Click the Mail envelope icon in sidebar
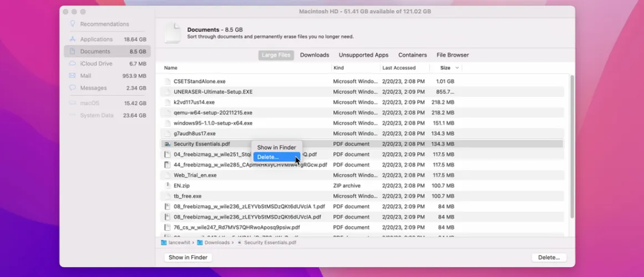This screenshot has height=277, width=644. click(73, 76)
